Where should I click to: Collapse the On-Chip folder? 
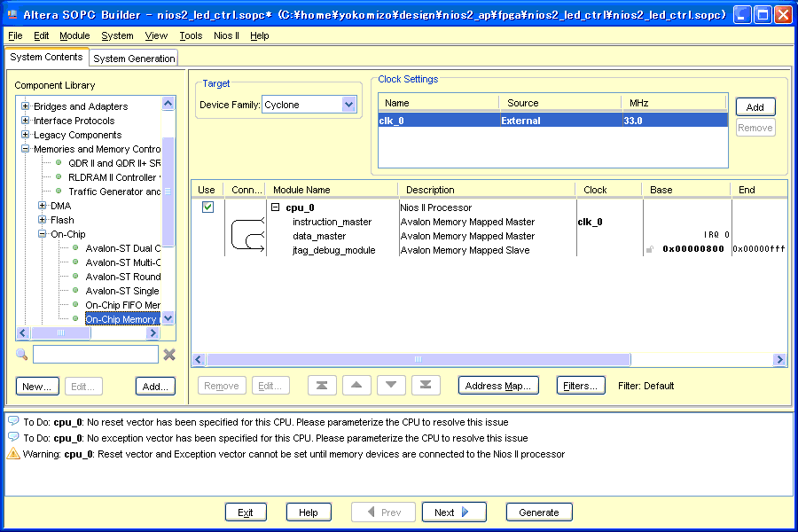(43, 234)
